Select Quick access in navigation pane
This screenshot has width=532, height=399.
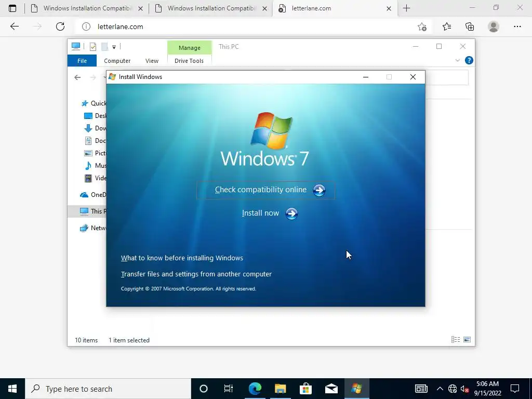[94, 103]
